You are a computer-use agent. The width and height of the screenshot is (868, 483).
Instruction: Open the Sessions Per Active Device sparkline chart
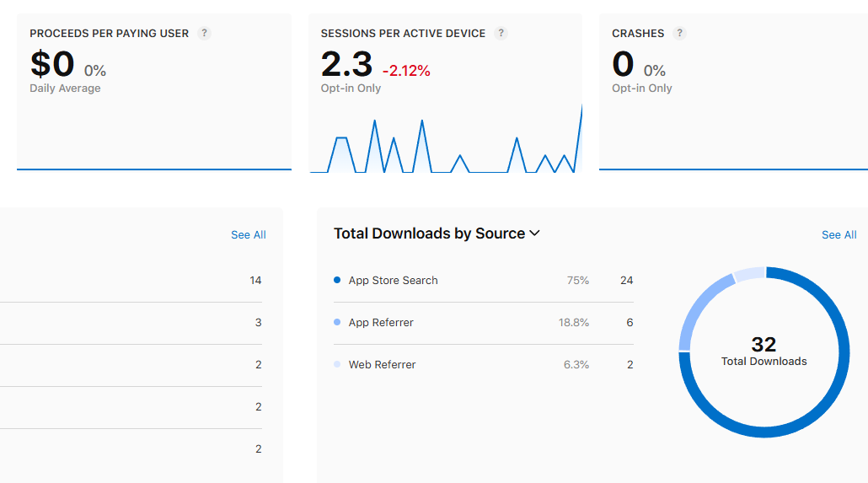446,138
